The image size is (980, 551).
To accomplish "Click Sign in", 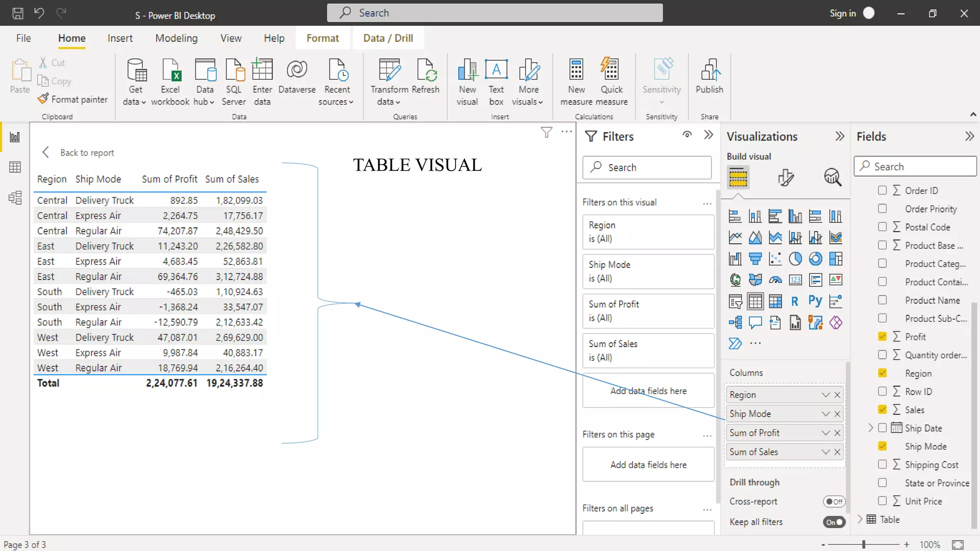I will click(843, 13).
